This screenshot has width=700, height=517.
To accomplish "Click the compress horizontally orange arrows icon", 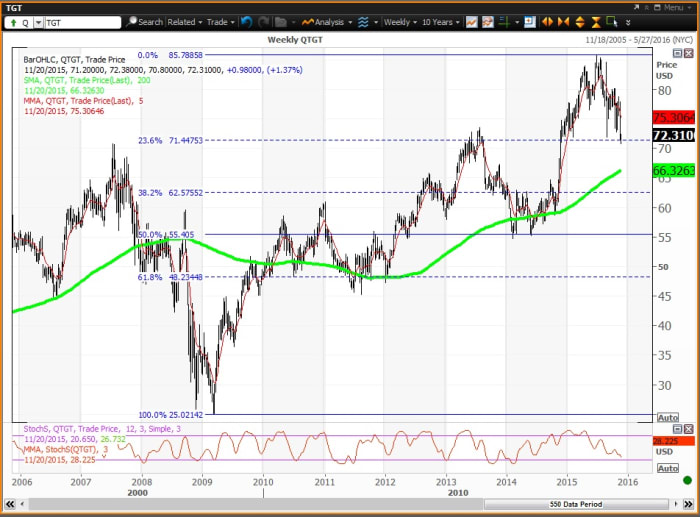I will [x=563, y=22].
